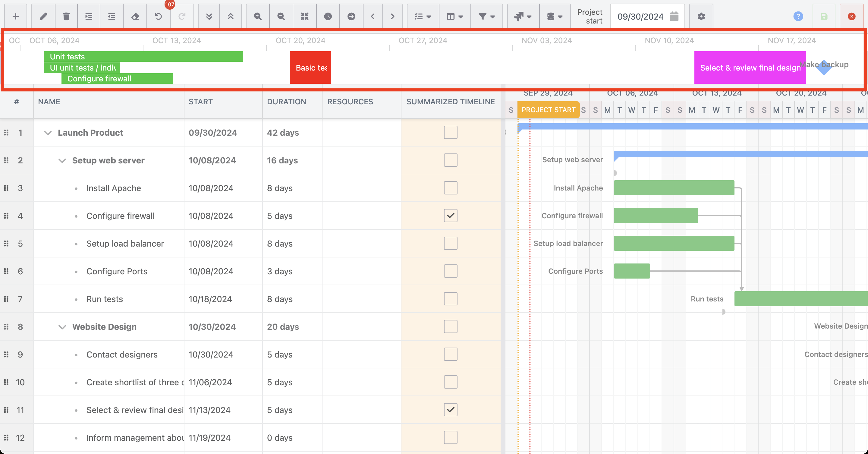Click the zoom to fit icon
The image size is (868, 454).
click(305, 16)
